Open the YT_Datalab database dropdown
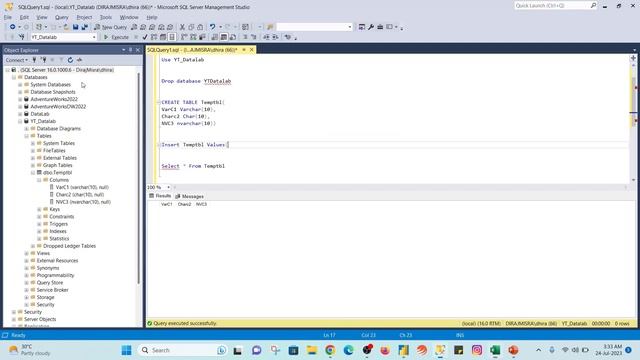 [94, 37]
